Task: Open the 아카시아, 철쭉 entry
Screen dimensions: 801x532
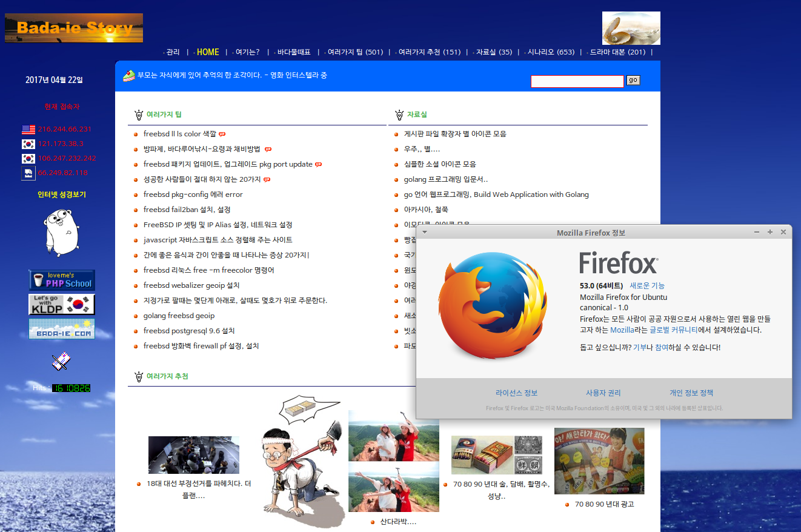Action: 426,210
